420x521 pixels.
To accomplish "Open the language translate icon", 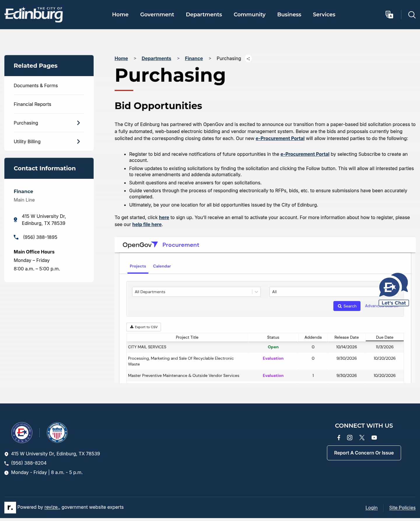I will pos(389,15).
